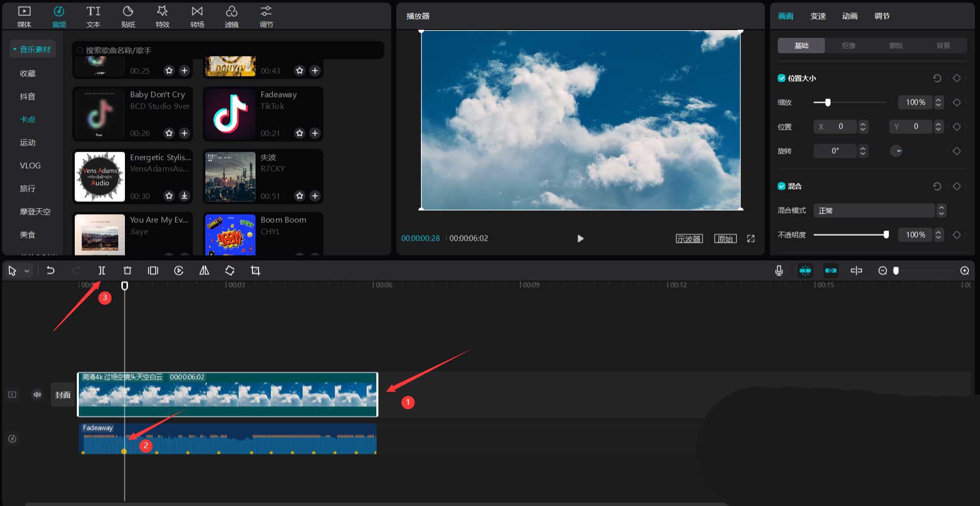Screen dimensions: 980x506
Task: Mute the main video track
Action: (x=37, y=394)
